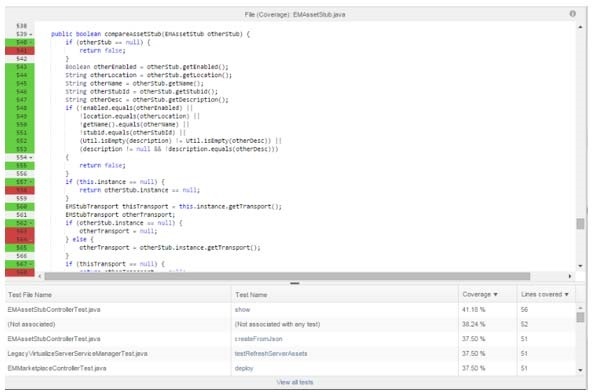This screenshot has width=593, height=392.
Task: Click the code pane vertical scrollbar thumb
Action: coord(580,223)
